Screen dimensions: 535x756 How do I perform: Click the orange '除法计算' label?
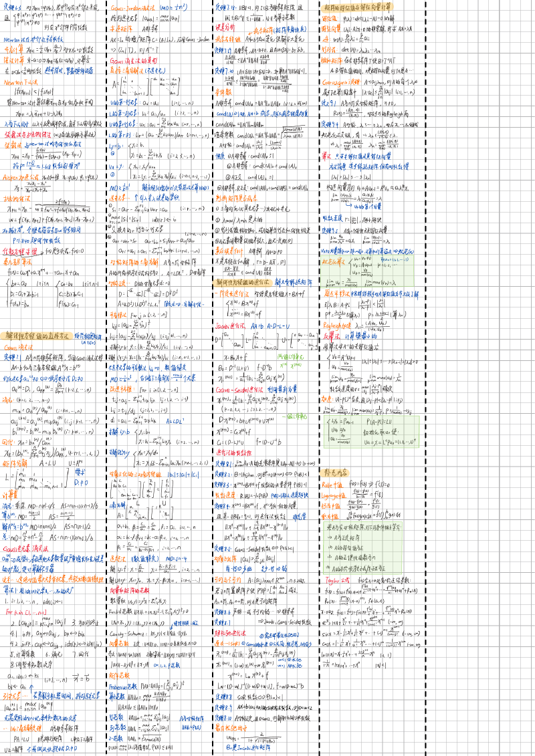[13, 61]
